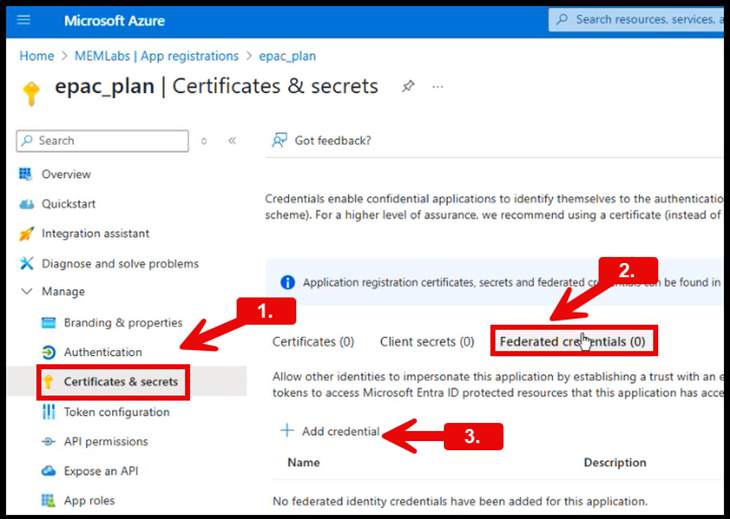Sort by the Description column header
The height and width of the screenshot is (519, 730).
click(x=615, y=462)
